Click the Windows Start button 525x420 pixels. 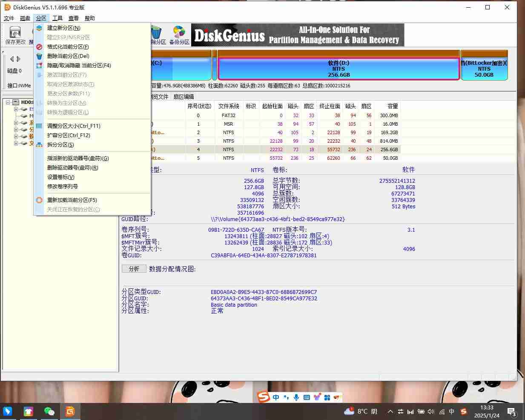coord(7,411)
